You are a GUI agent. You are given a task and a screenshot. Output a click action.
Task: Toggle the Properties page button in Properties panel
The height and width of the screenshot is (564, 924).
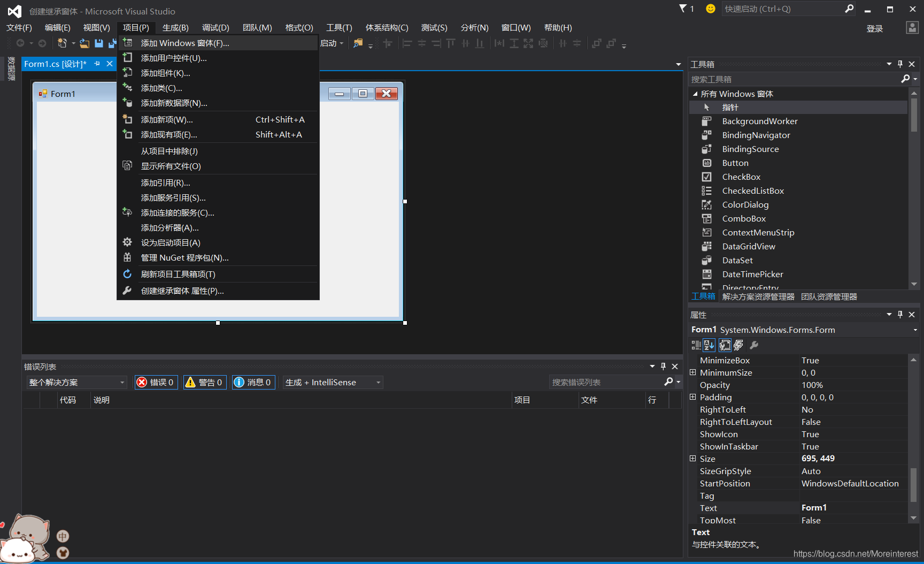725,345
